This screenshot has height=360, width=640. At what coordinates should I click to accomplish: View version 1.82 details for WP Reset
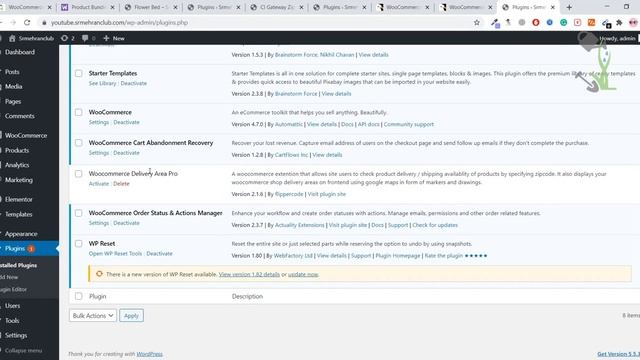[249, 274]
